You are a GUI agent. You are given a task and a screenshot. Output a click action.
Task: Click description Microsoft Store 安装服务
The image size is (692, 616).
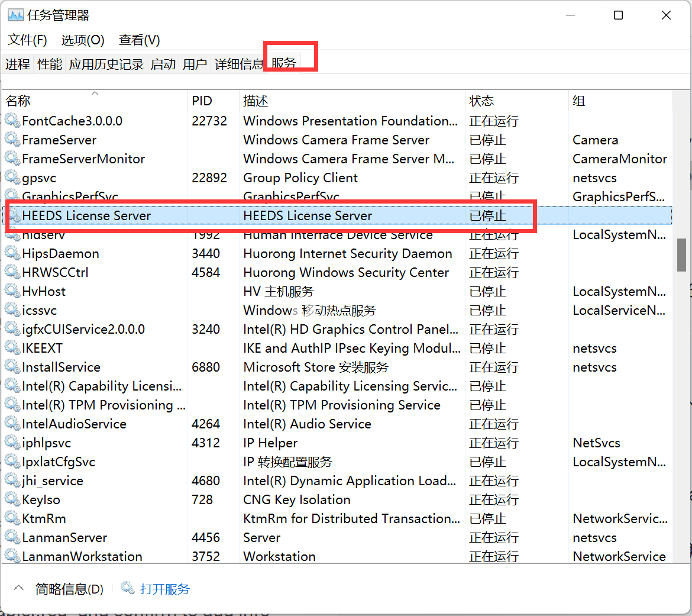(x=316, y=367)
